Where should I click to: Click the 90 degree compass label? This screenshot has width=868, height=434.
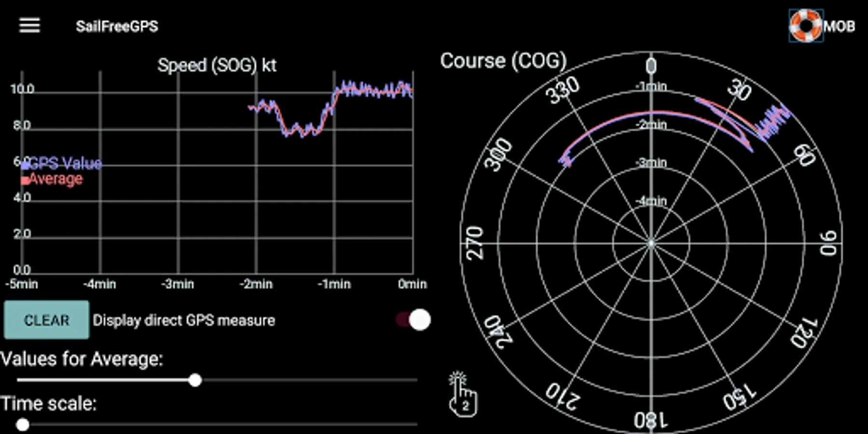(x=828, y=244)
